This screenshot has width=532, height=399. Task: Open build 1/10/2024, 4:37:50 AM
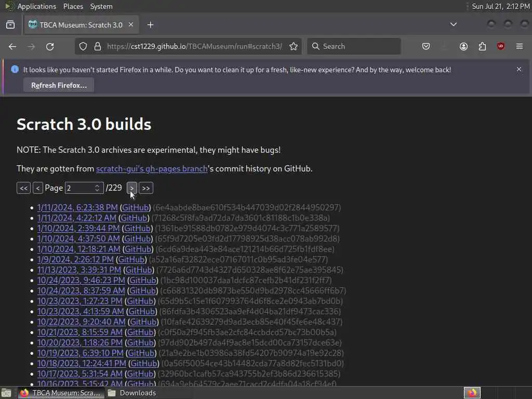click(x=78, y=238)
